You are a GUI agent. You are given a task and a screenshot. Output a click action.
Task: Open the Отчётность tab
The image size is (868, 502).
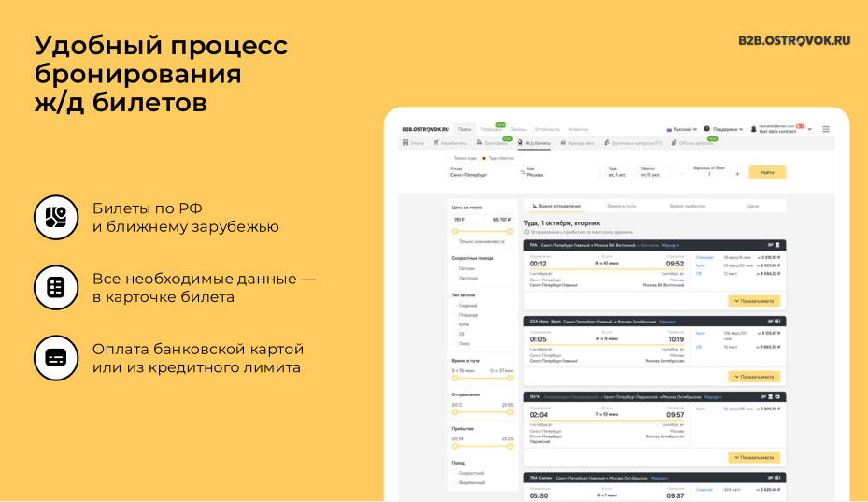click(x=548, y=129)
